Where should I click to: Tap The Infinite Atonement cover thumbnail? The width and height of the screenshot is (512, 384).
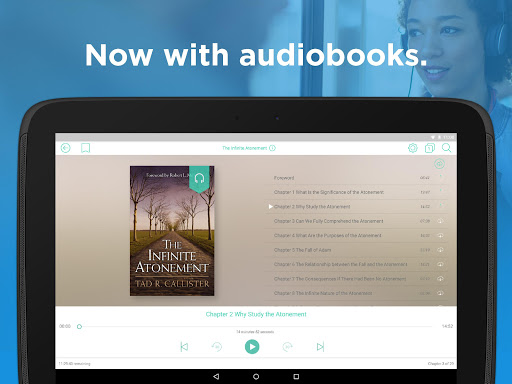click(172, 231)
